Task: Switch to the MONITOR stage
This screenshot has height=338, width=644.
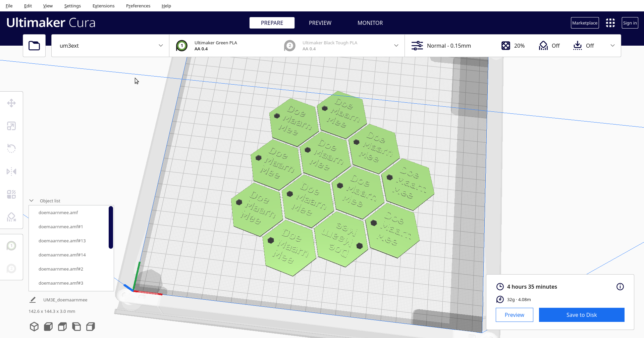Action: point(370,23)
